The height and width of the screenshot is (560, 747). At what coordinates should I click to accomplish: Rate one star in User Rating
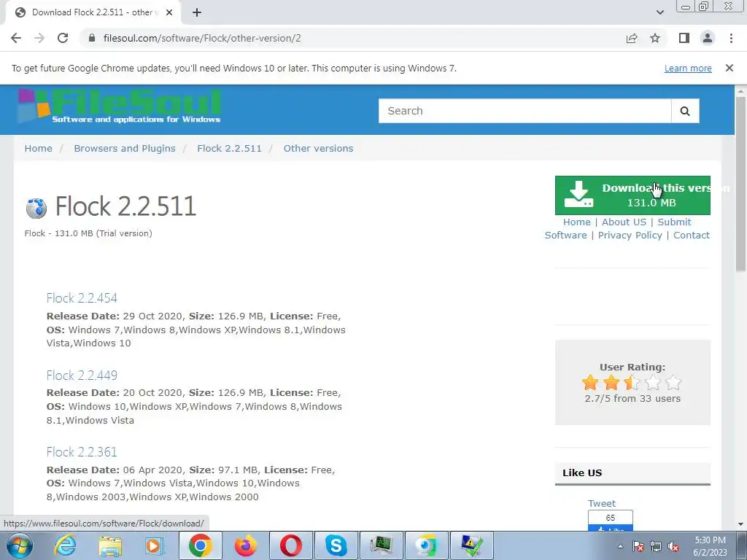(x=589, y=382)
